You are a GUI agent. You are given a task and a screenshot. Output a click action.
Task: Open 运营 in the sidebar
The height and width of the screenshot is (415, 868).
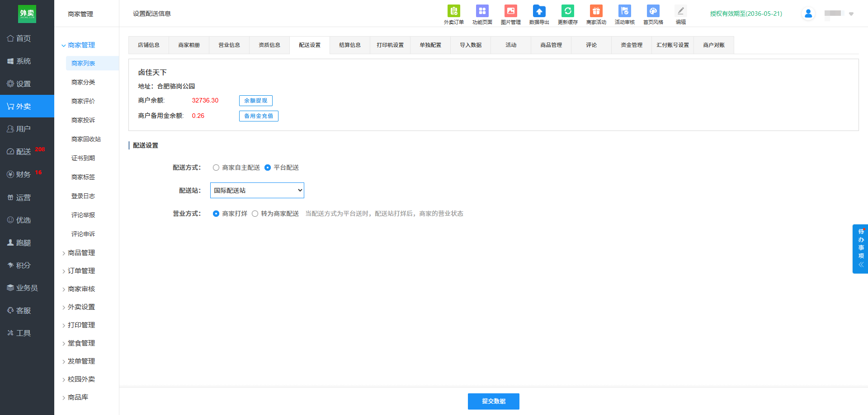pyautogui.click(x=27, y=197)
